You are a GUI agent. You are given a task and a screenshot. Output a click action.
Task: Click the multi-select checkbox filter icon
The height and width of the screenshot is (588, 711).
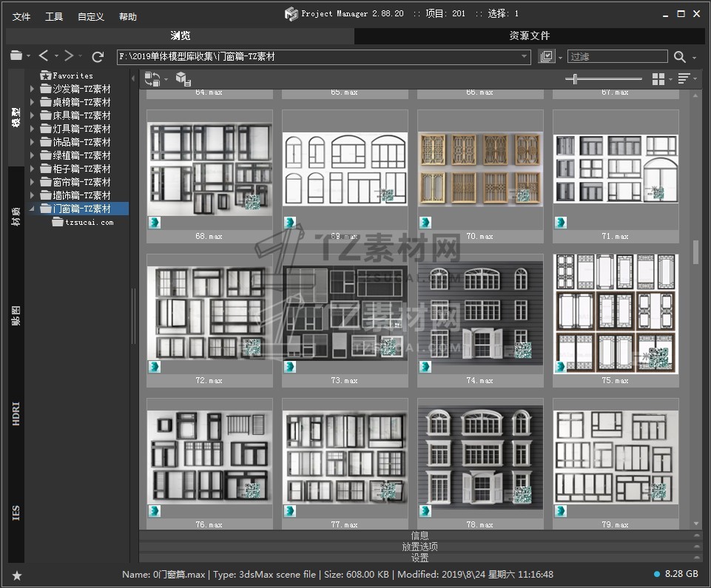547,57
